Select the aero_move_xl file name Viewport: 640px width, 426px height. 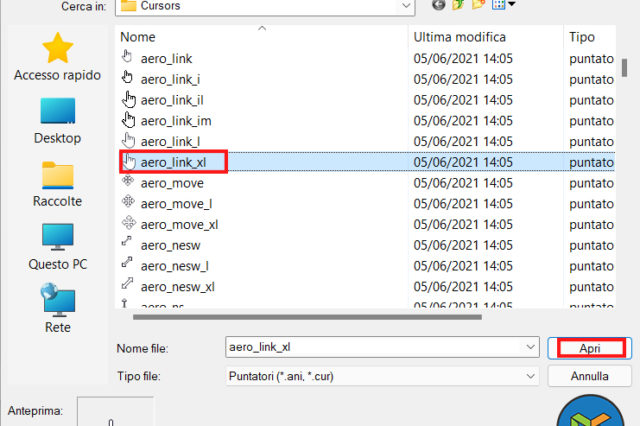(180, 225)
